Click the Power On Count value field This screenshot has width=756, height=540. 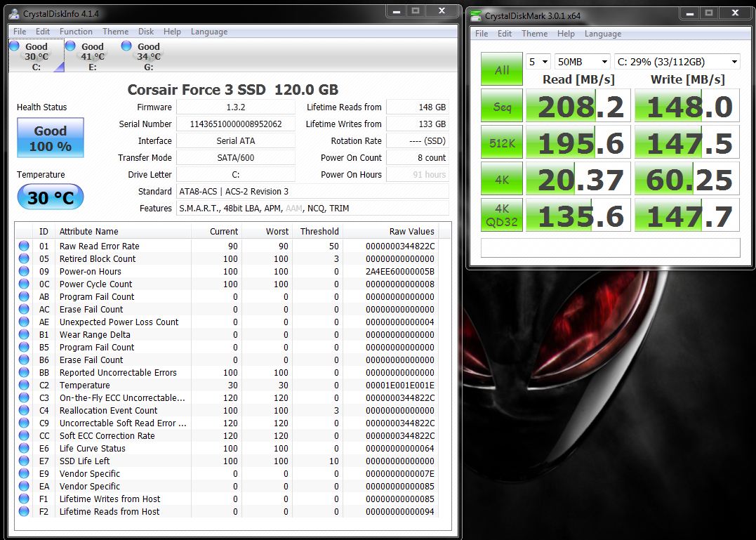point(418,158)
